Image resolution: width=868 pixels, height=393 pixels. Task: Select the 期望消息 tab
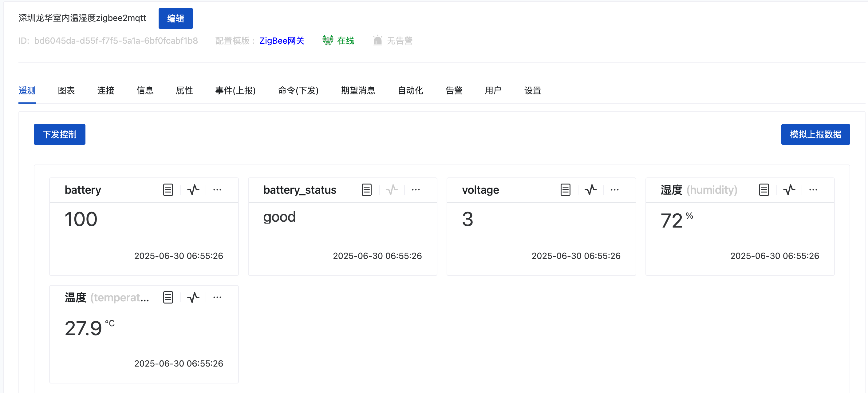[358, 90]
